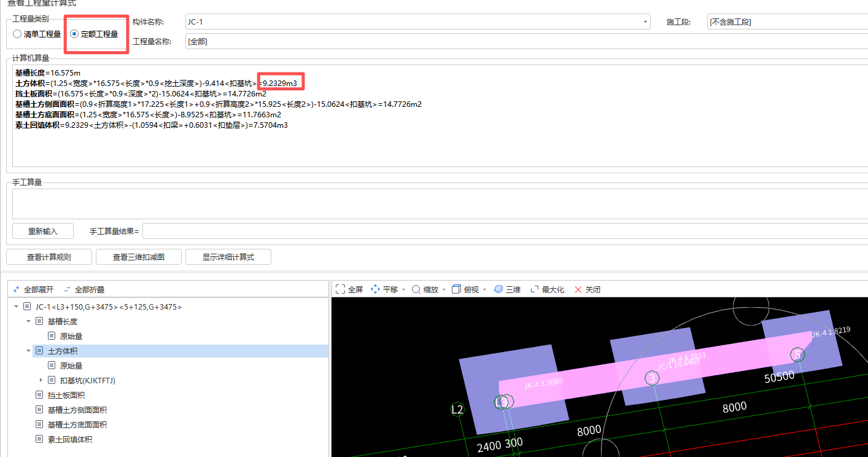Click the 重新输入 button
Viewport: 868px width, 457px height.
point(43,231)
